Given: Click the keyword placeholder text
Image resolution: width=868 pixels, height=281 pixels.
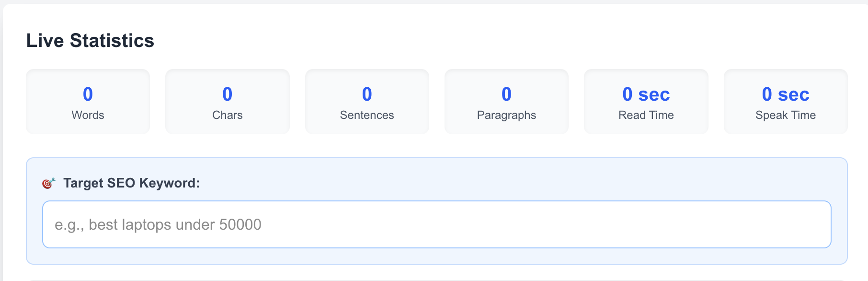Looking at the screenshot, I should pos(158,224).
